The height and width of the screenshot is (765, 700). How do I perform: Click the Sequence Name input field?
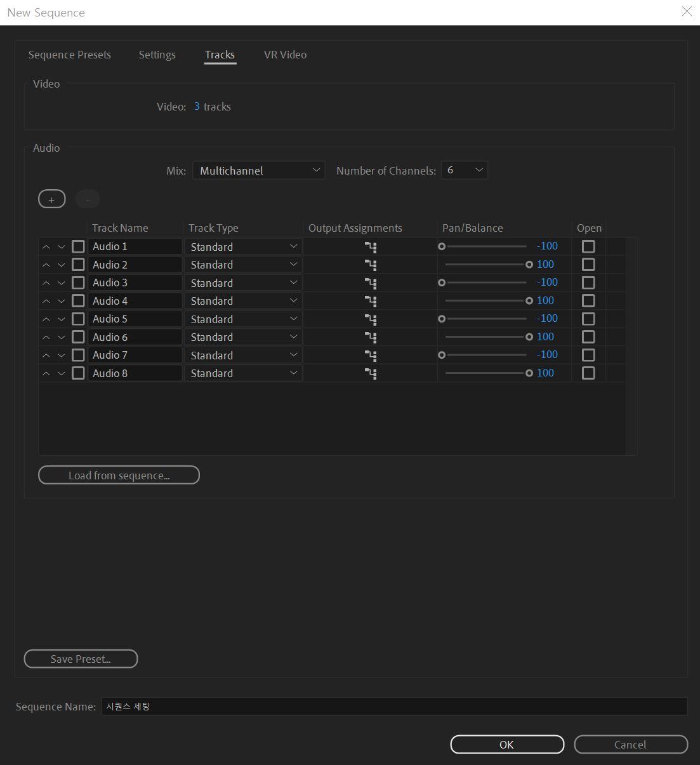[x=394, y=706]
